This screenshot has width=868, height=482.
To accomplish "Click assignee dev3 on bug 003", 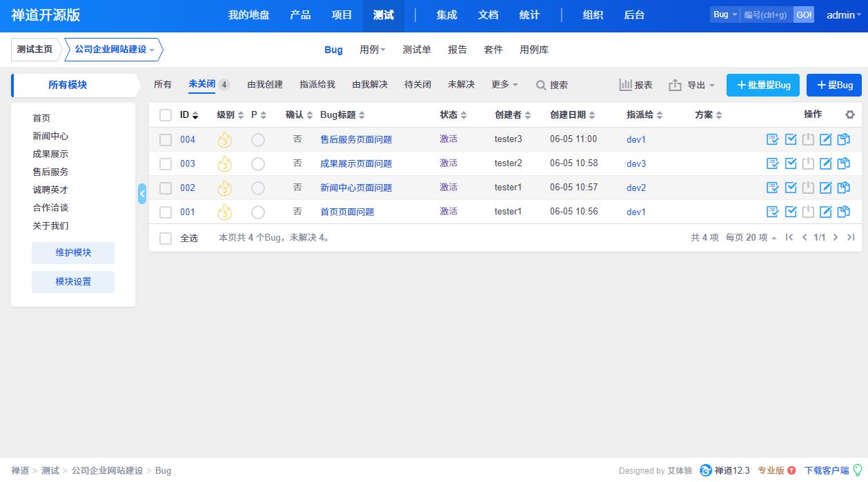I will pos(636,163).
